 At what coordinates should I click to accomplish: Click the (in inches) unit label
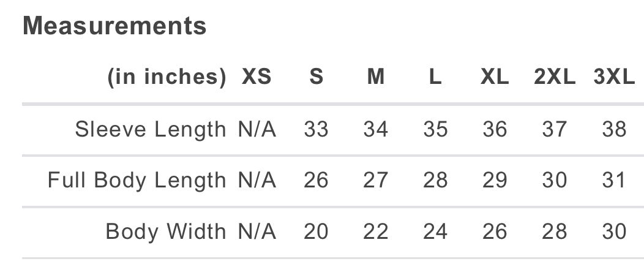[167, 78]
